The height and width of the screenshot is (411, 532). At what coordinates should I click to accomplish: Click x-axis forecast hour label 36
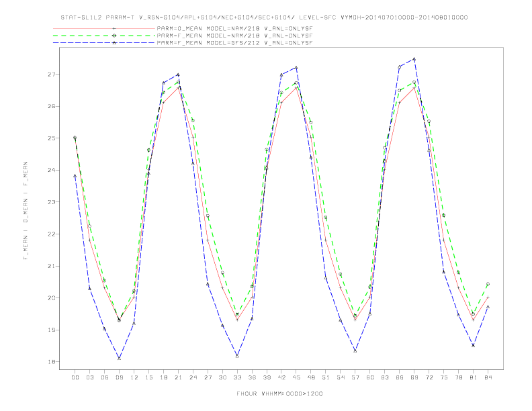point(252,377)
